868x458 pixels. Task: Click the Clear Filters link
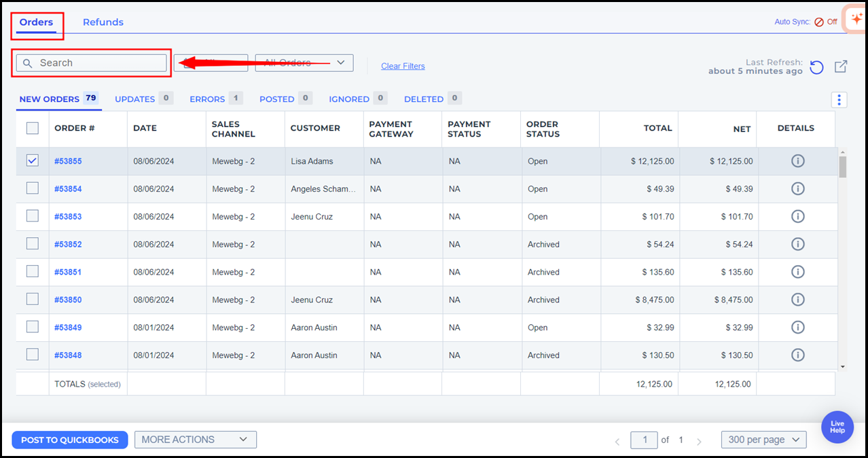tap(403, 66)
